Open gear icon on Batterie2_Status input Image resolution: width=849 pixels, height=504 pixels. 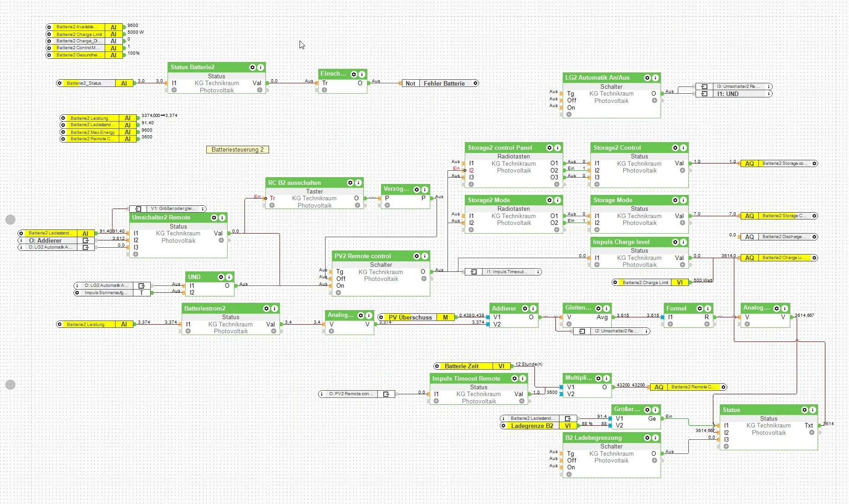(60, 83)
